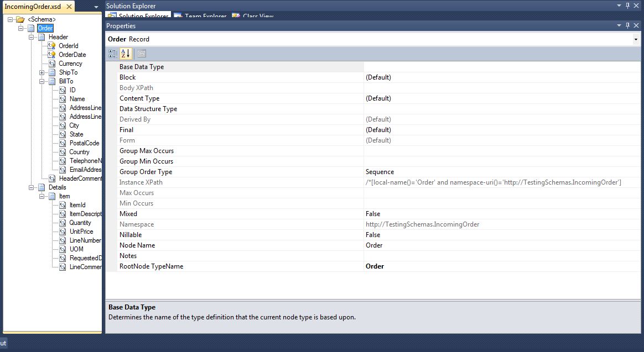Select the UnitPrice tree node
The width and height of the screenshot is (644, 352).
81,232
